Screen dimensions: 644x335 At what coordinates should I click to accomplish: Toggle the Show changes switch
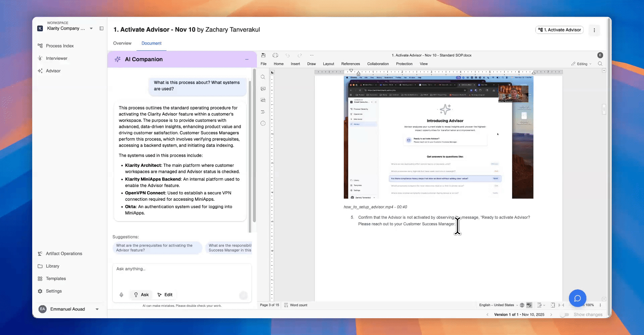pyautogui.click(x=565, y=315)
